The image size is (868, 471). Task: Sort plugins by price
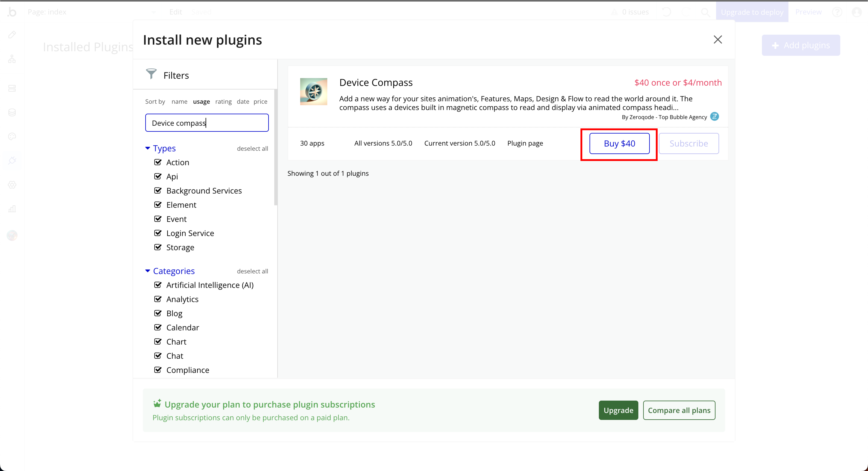point(260,101)
